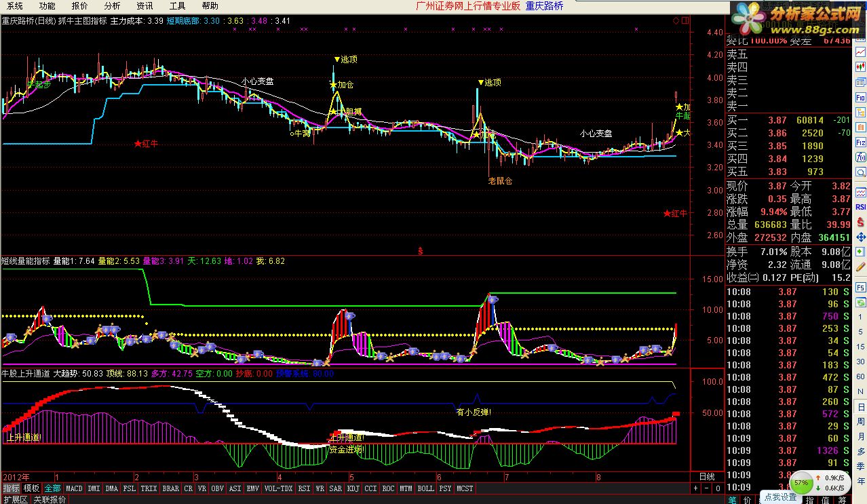Click the 资金进场 label in bottom panel

pos(346,449)
